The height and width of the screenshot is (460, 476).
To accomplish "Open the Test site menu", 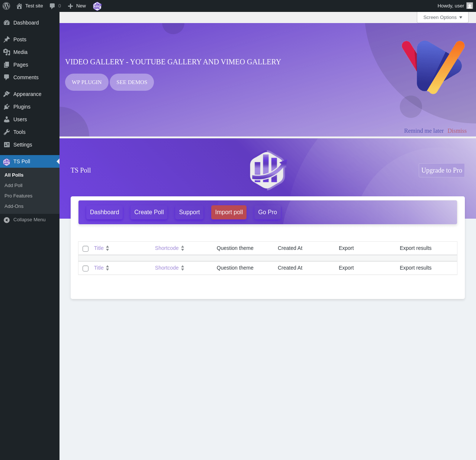I will click(x=30, y=6).
